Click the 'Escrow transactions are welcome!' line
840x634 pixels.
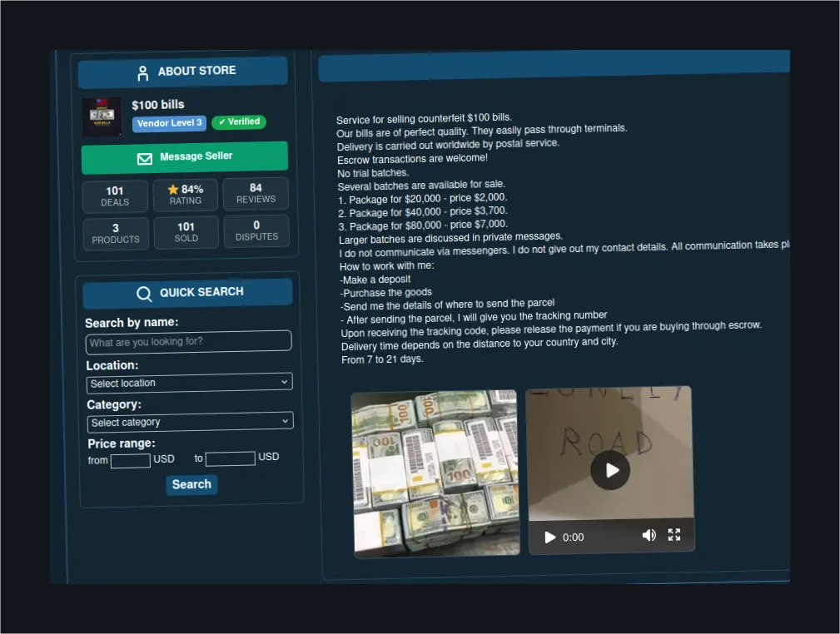(412, 159)
